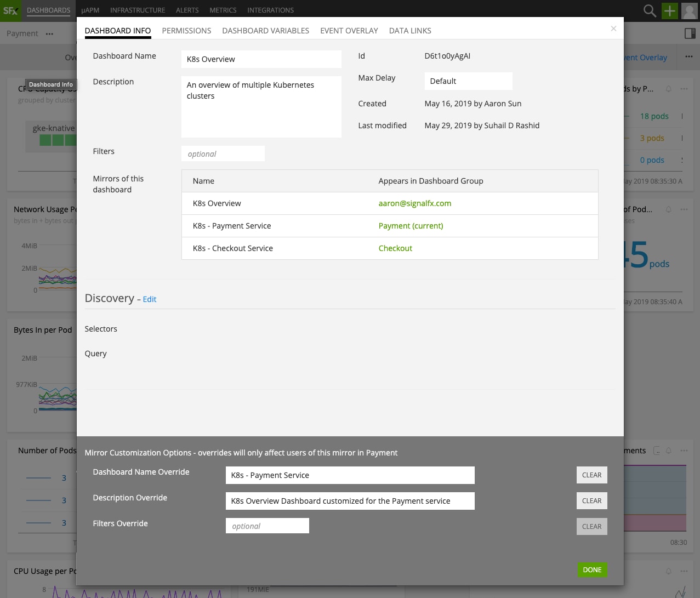The image size is (700, 598).
Task: Open the Payment group ellipsis menu
Action: [x=50, y=34]
